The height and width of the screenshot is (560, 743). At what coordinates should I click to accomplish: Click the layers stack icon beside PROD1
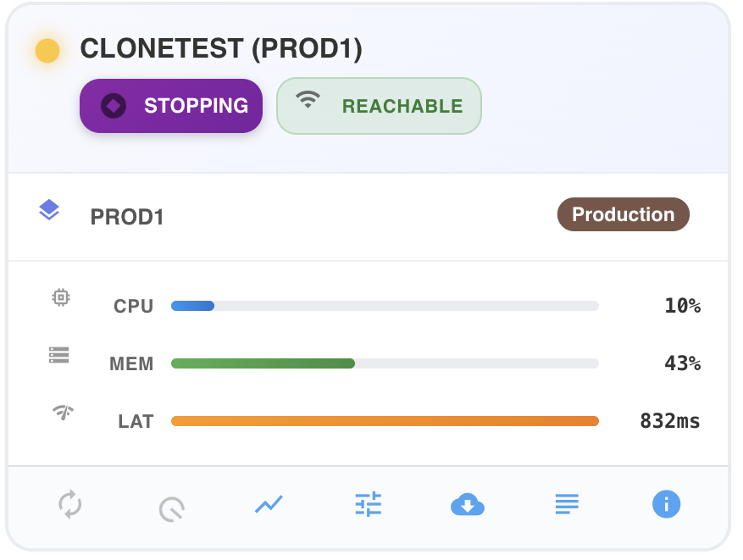click(49, 210)
